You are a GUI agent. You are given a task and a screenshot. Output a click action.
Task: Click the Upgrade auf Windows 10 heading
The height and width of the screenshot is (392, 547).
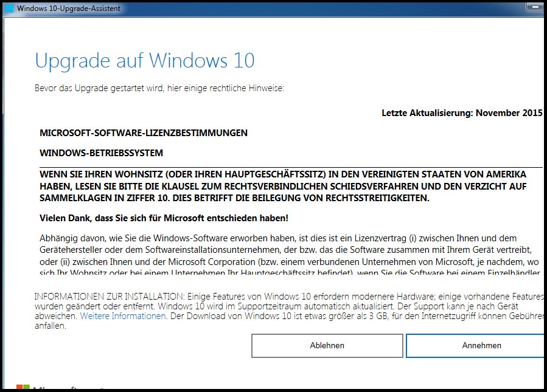(144, 61)
